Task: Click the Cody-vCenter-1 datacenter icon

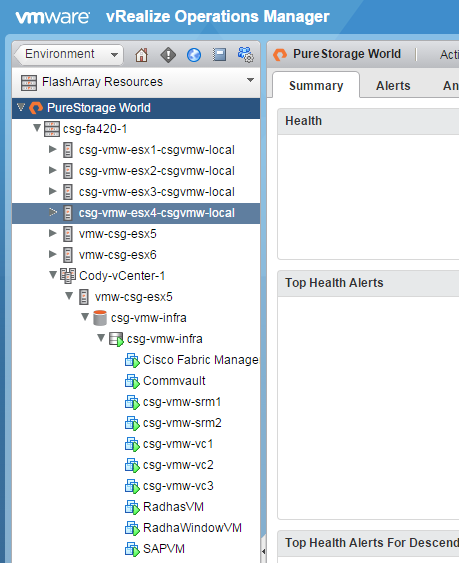Action: 68,276
